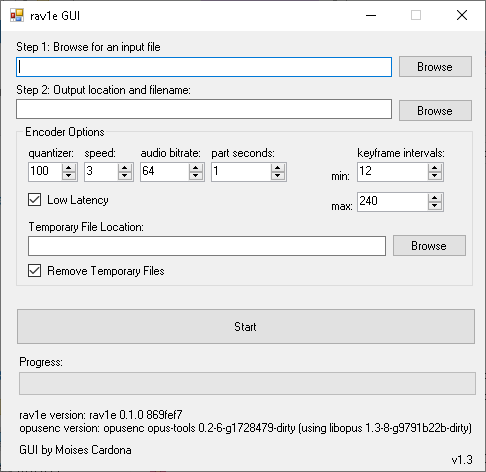486x472 pixels.
Task: Toggle the Low Latency checkbox
Action: [35, 200]
